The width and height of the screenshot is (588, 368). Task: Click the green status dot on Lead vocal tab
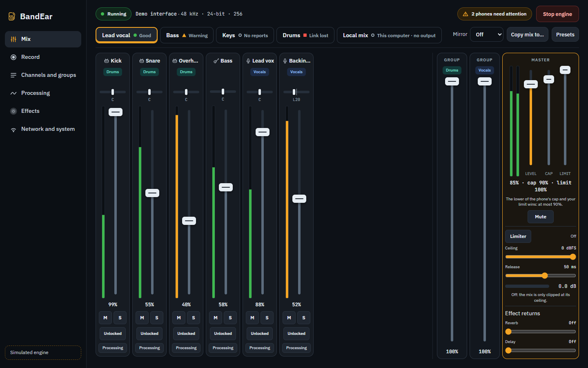tap(135, 35)
